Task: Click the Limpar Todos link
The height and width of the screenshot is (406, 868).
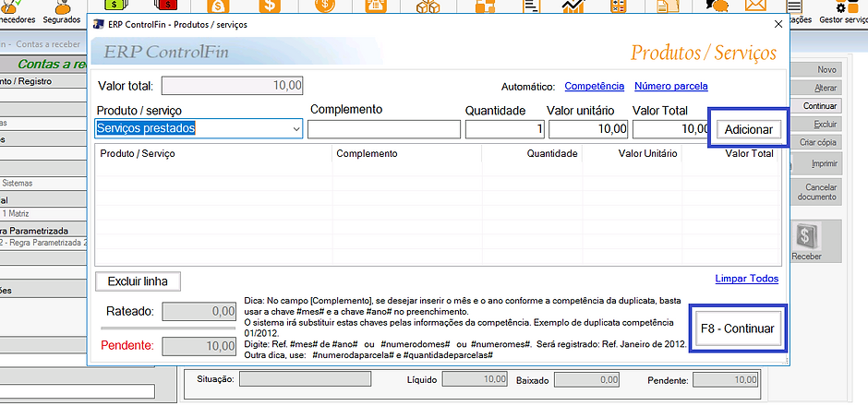Action: point(747,279)
